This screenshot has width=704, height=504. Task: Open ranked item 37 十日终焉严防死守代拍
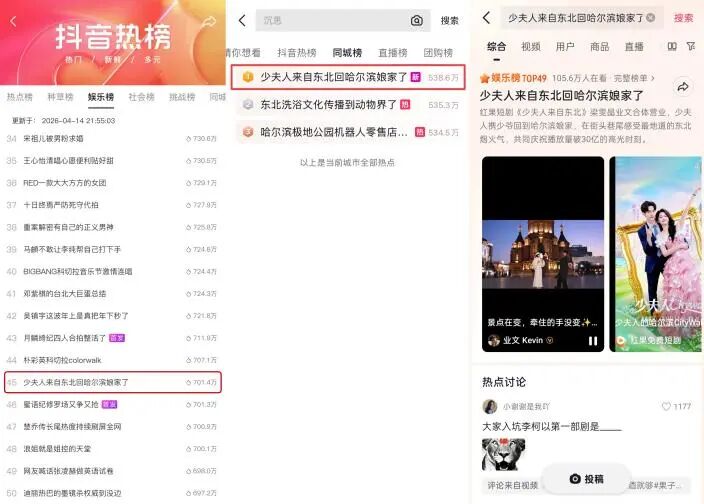[112, 205]
